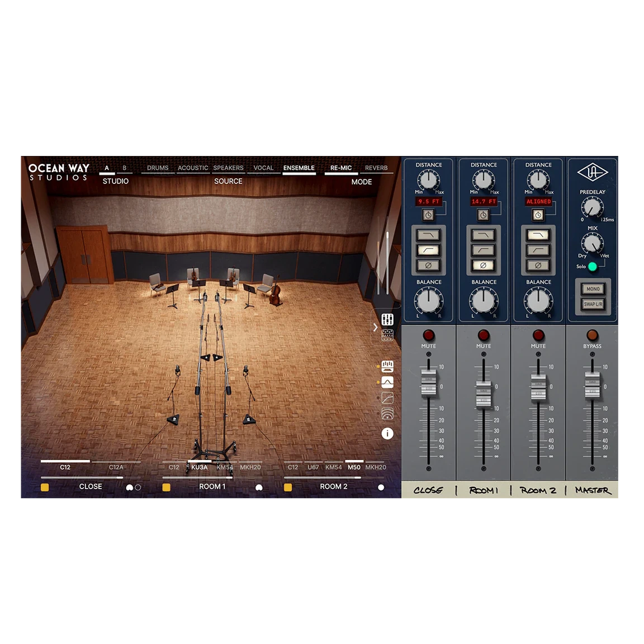
Task: Toggle the master Bypass button
Action: [x=592, y=335]
